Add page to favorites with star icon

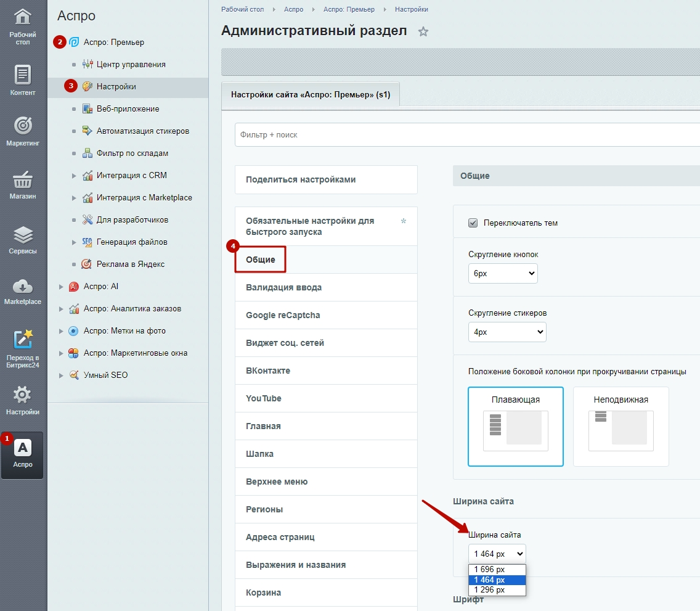point(423,31)
